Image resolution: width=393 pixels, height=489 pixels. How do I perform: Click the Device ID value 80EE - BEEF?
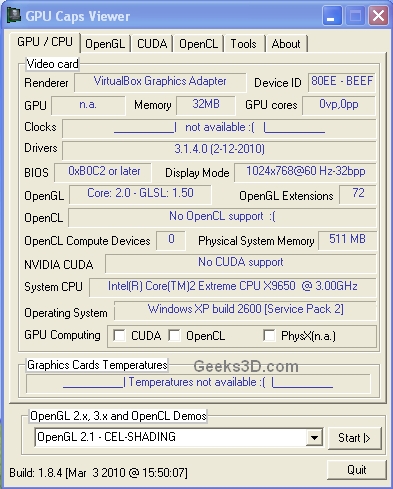point(342,82)
